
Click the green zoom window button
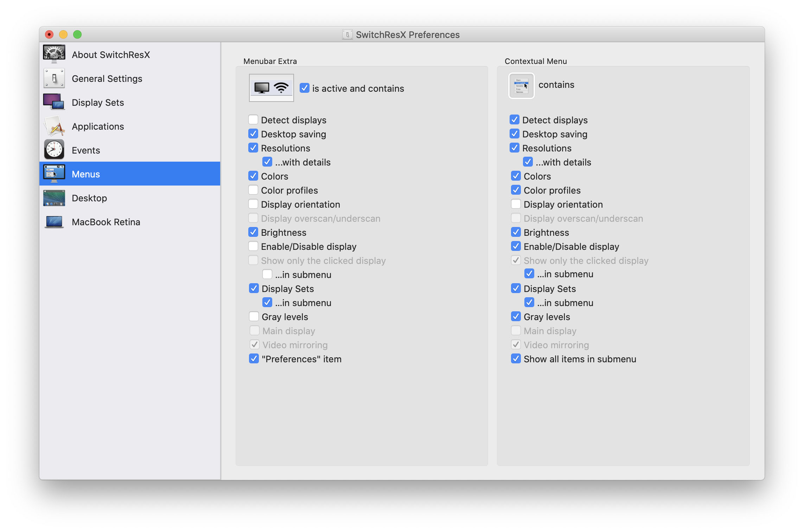(77, 34)
